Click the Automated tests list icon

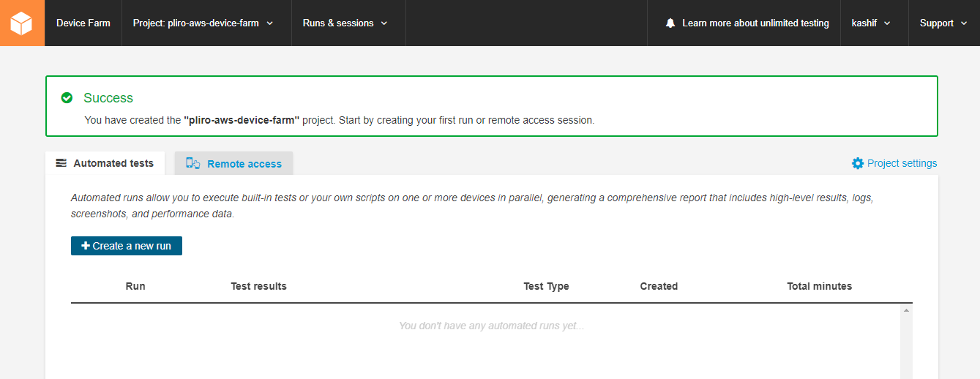61,163
